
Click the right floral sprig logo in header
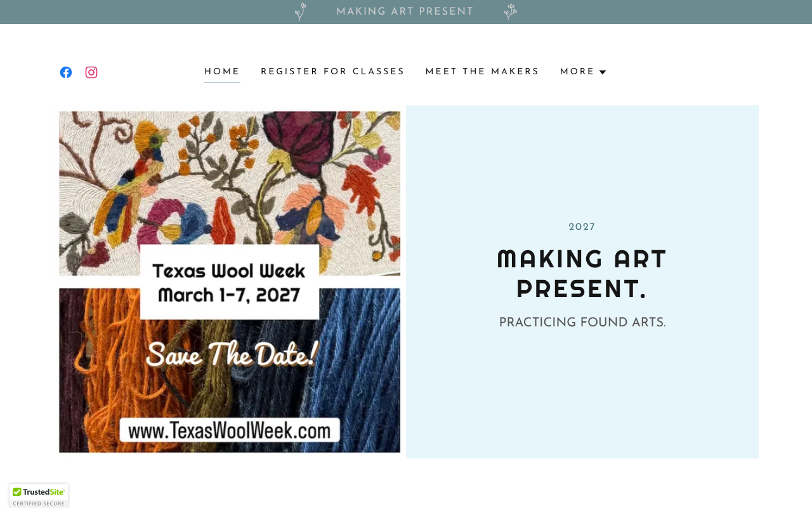click(510, 12)
